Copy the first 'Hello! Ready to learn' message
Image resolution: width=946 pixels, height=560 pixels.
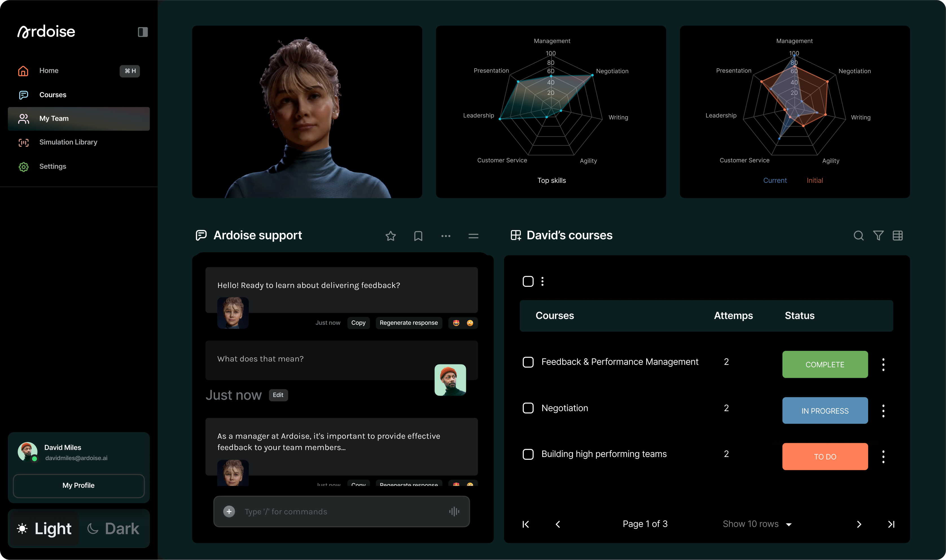(x=358, y=323)
